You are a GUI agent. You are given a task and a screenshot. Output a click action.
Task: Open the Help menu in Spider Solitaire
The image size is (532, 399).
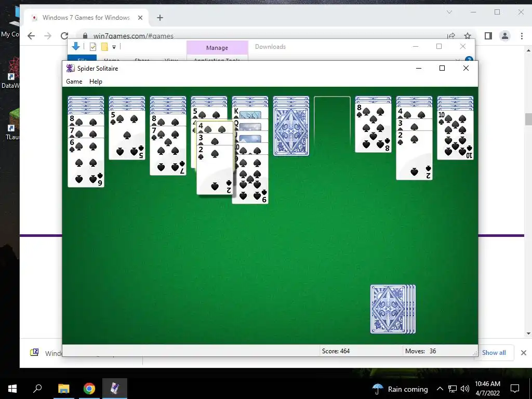pos(96,82)
